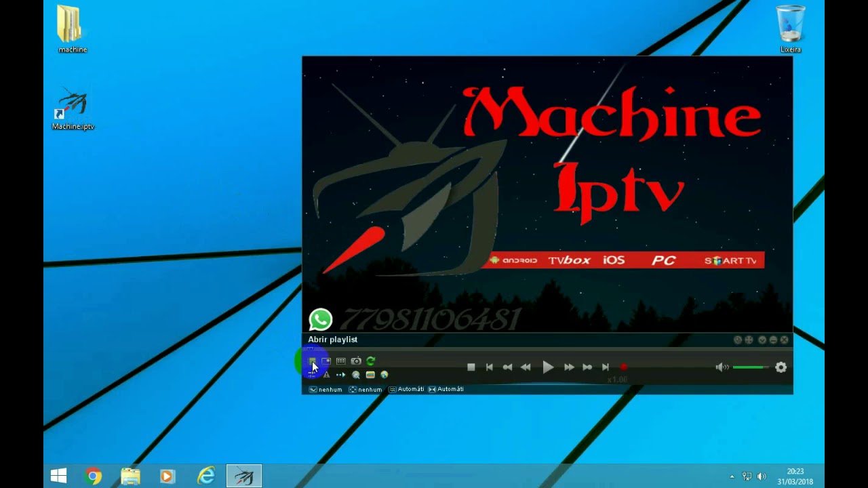
Task: Click the player video display area
Action: pos(547,195)
